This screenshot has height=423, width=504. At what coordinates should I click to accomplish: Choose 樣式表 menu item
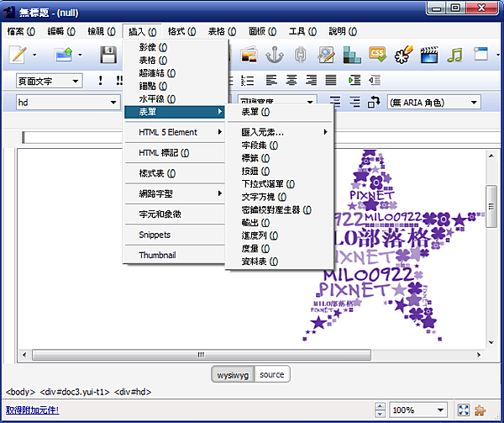[x=174, y=173]
